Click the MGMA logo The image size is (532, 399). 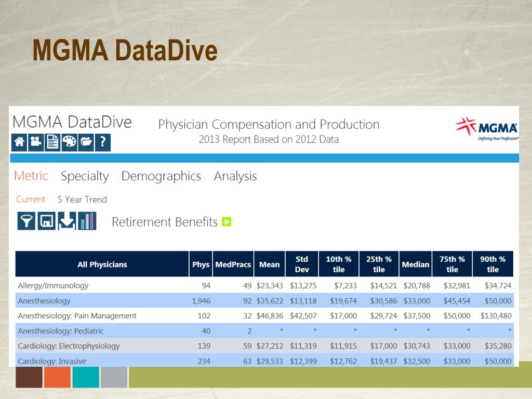[x=487, y=129]
